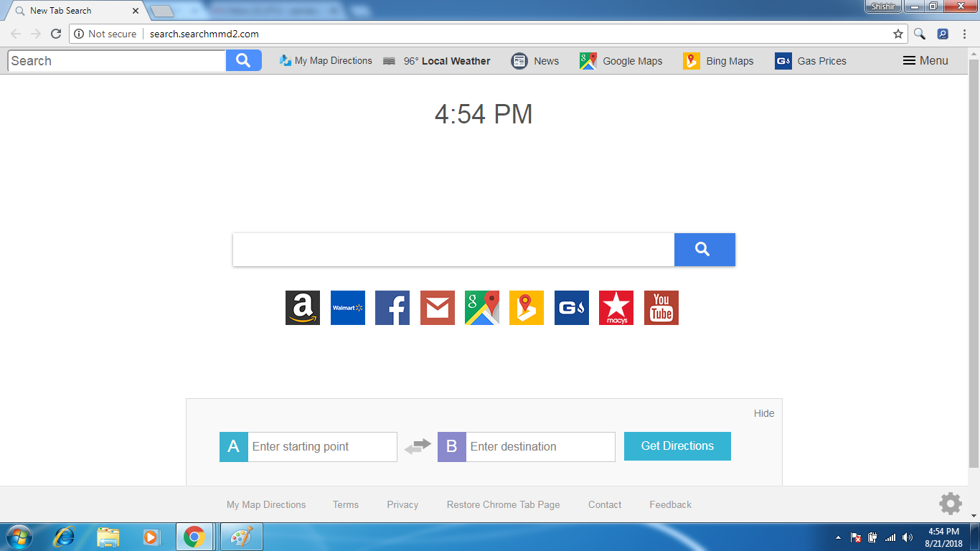The height and width of the screenshot is (551, 980).
Task: Open the Bing Maps shortcut icon
Action: 526,307
